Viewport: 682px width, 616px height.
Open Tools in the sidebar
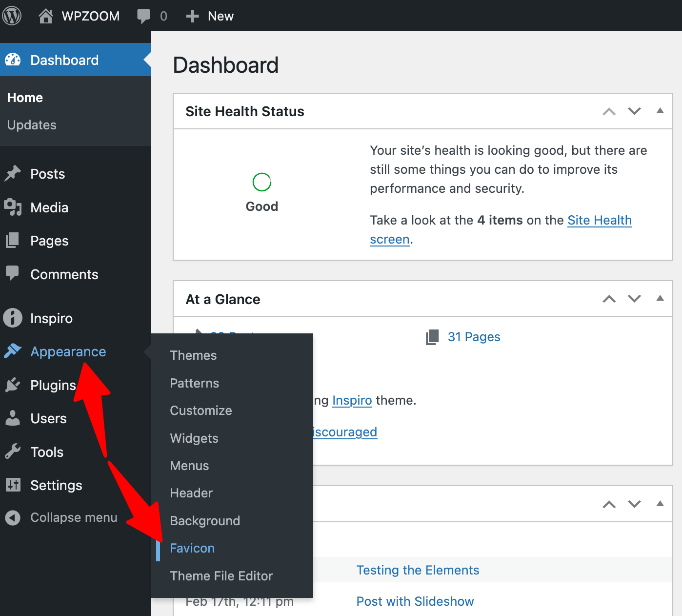coord(47,452)
